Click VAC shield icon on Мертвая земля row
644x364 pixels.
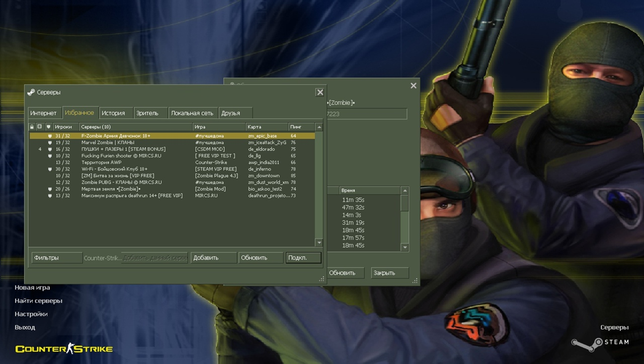[50, 189]
